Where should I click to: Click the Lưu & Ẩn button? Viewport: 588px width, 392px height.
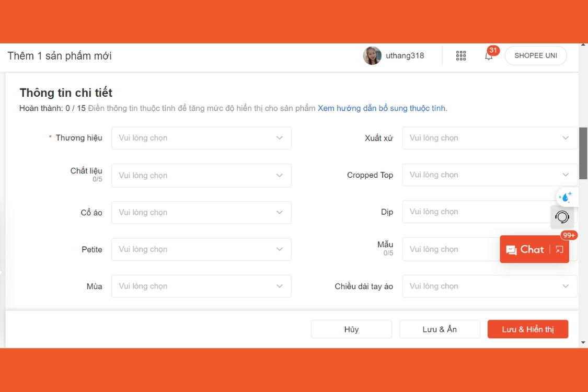click(440, 329)
